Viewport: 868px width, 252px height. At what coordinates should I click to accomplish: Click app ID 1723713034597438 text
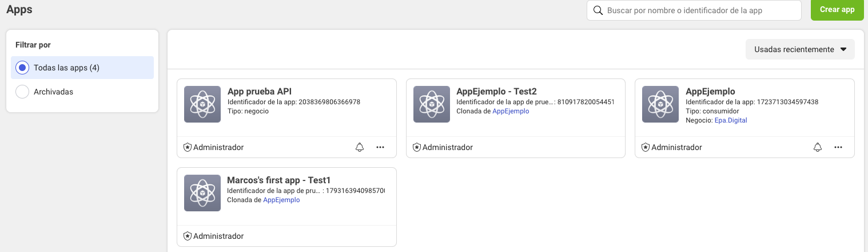click(x=787, y=102)
